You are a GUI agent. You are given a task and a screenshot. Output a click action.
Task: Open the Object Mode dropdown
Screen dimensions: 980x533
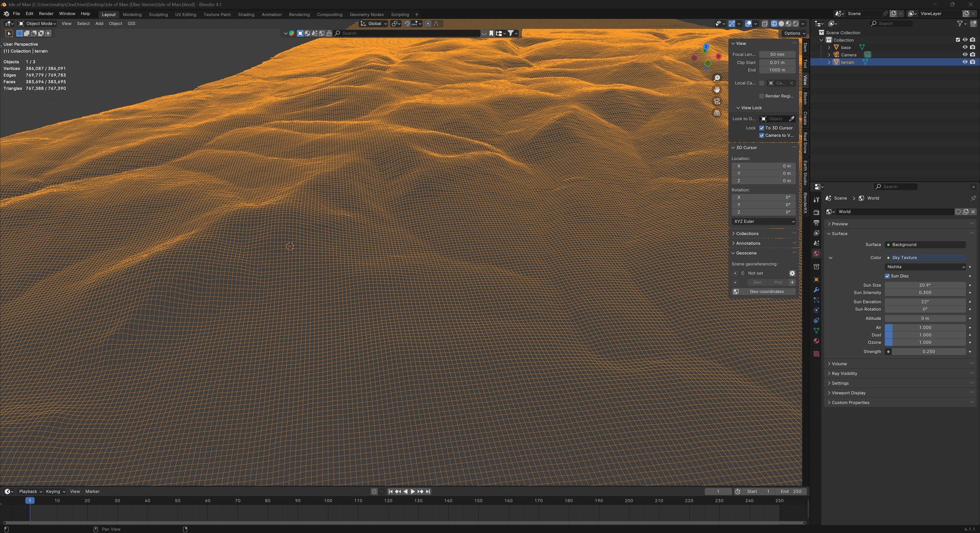coord(38,23)
